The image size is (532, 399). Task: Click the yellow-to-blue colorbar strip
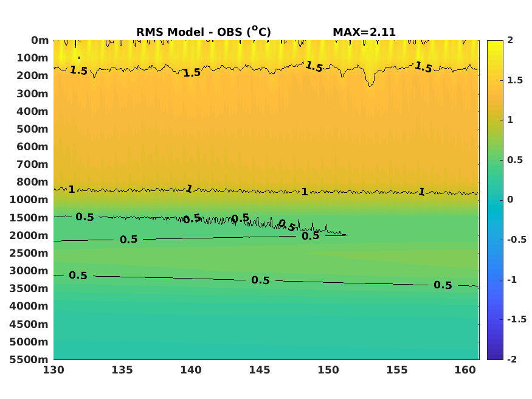pyautogui.click(x=495, y=200)
